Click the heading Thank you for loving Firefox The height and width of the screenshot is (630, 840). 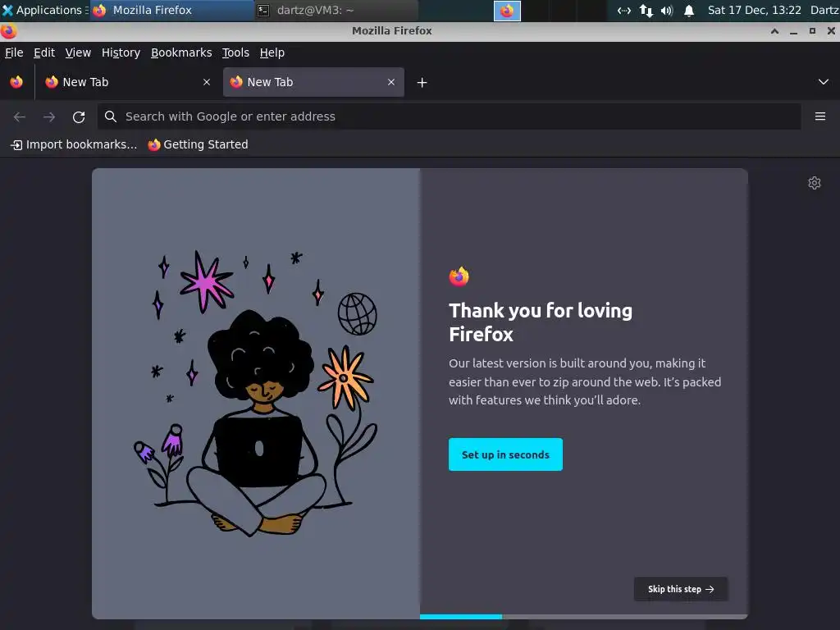(x=540, y=322)
